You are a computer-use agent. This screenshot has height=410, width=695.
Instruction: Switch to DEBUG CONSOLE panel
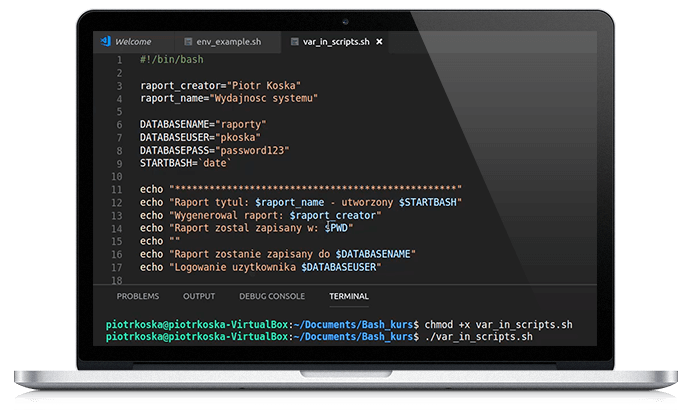[272, 296]
